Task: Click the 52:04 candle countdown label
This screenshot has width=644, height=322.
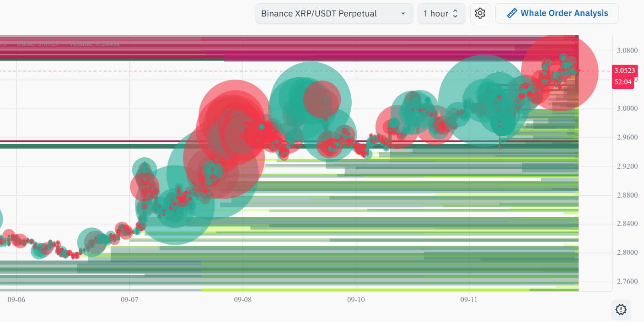Action: click(x=623, y=82)
